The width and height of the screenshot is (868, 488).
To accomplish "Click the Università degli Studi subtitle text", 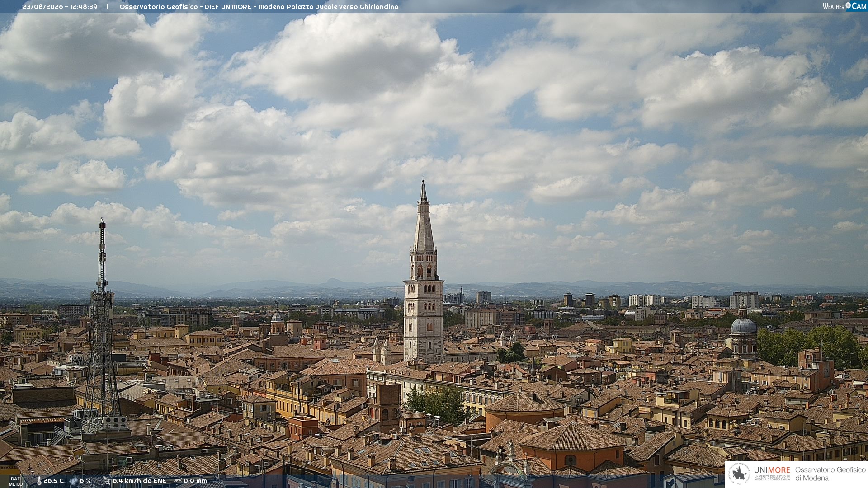I will point(772,478).
